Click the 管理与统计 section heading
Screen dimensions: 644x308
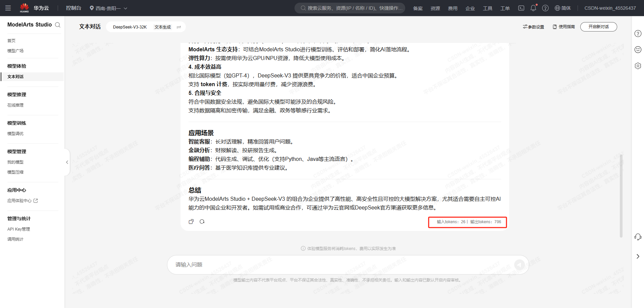click(x=19, y=219)
